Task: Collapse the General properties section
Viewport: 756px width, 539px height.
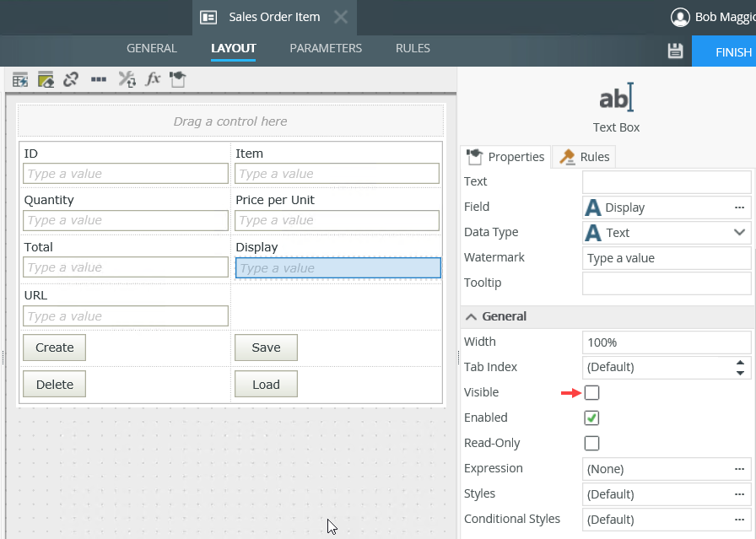Action: point(472,316)
